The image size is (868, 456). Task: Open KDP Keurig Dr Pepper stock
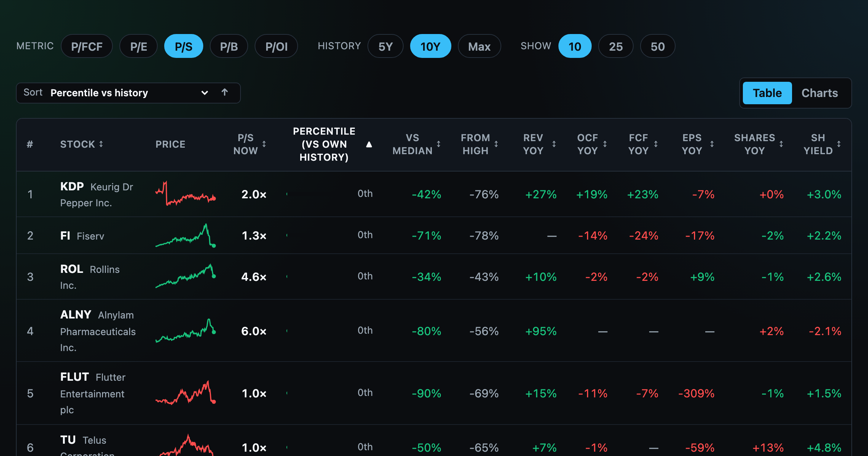coord(97,194)
